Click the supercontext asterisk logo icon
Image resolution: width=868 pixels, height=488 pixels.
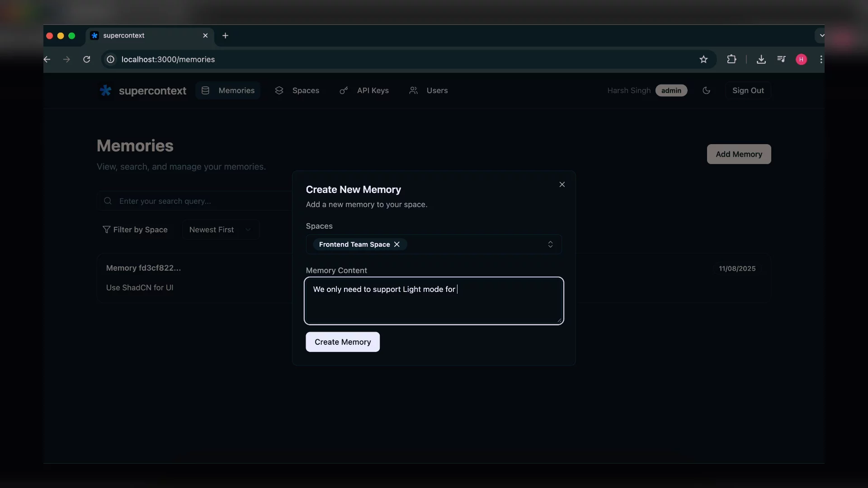(105, 91)
